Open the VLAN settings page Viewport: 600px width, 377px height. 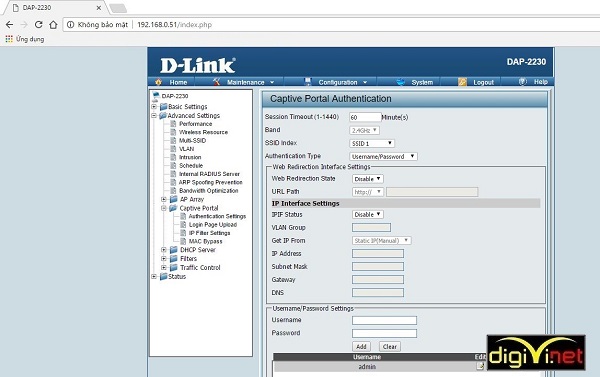point(186,149)
